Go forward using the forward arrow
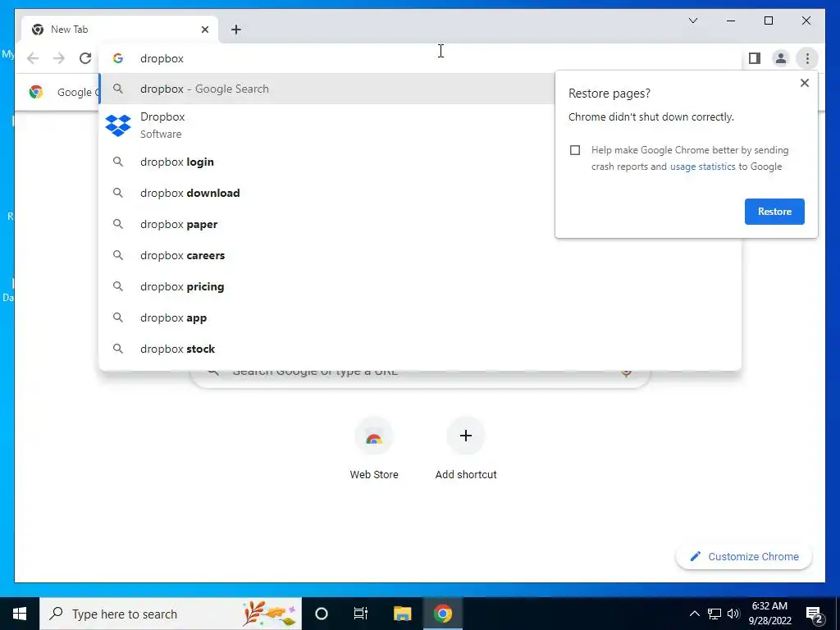This screenshot has width=840, height=630. point(59,58)
